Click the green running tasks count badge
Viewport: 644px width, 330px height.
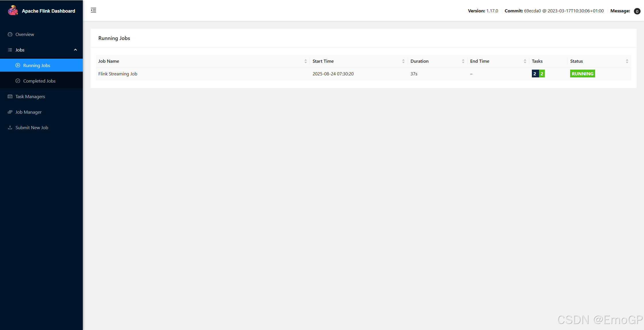[542, 74]
